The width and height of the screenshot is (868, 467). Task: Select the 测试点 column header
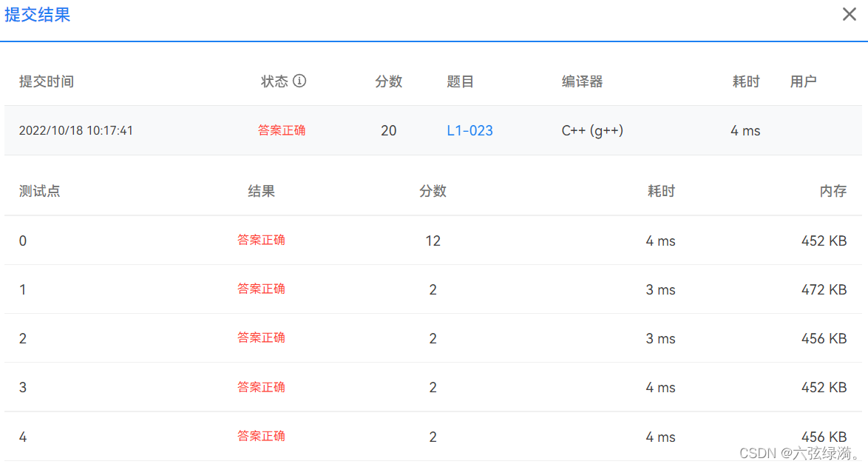(39, 190)
